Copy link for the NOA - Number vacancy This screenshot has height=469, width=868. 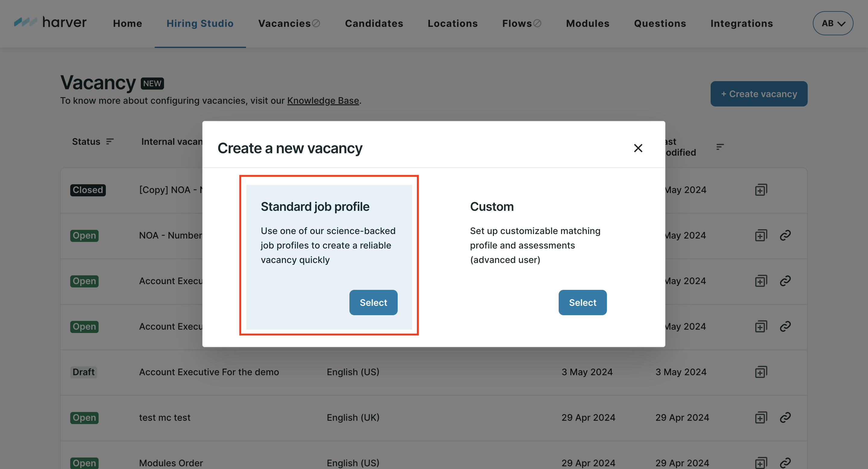[x=785, y=235]
